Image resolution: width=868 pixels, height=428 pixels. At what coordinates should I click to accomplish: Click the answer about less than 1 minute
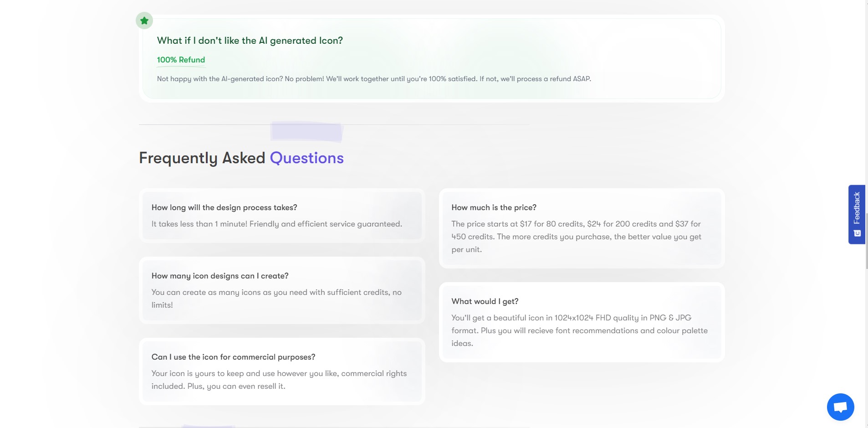click(277, 224)
